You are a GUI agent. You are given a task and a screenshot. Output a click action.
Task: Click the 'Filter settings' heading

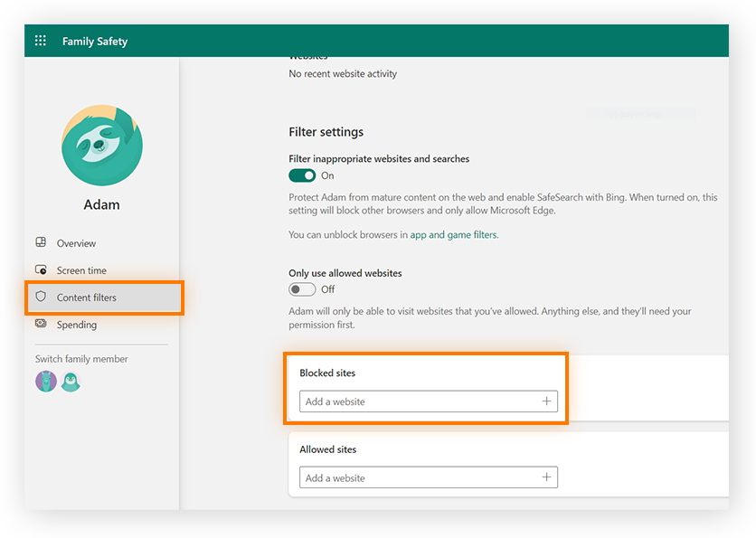326,132
